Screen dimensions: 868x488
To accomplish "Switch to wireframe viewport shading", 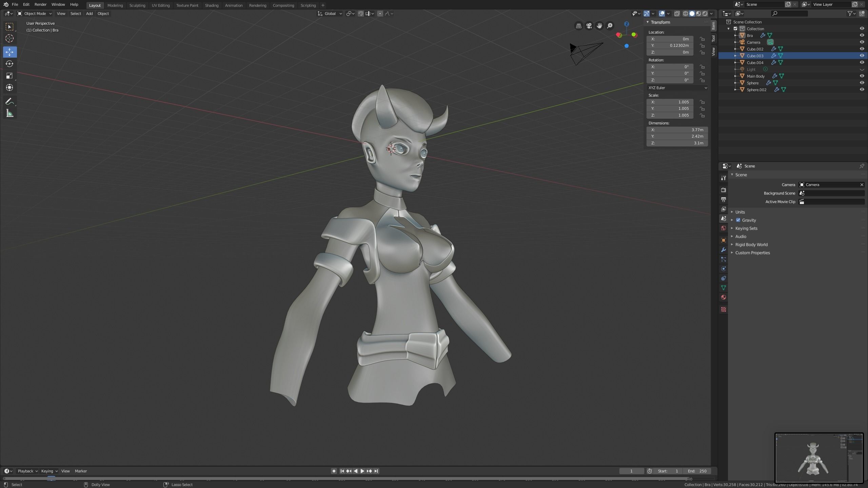I will tap(686, 14).
